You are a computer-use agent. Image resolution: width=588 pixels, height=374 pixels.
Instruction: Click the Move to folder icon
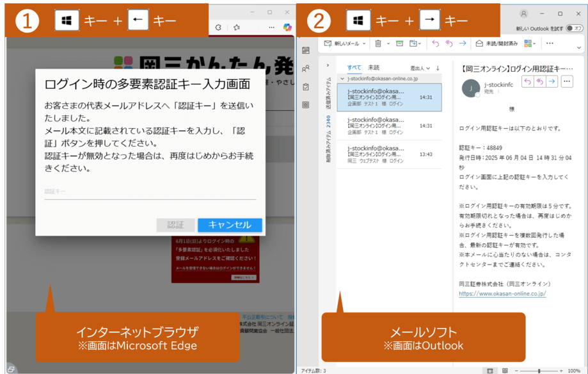click(x=413, y=44)
